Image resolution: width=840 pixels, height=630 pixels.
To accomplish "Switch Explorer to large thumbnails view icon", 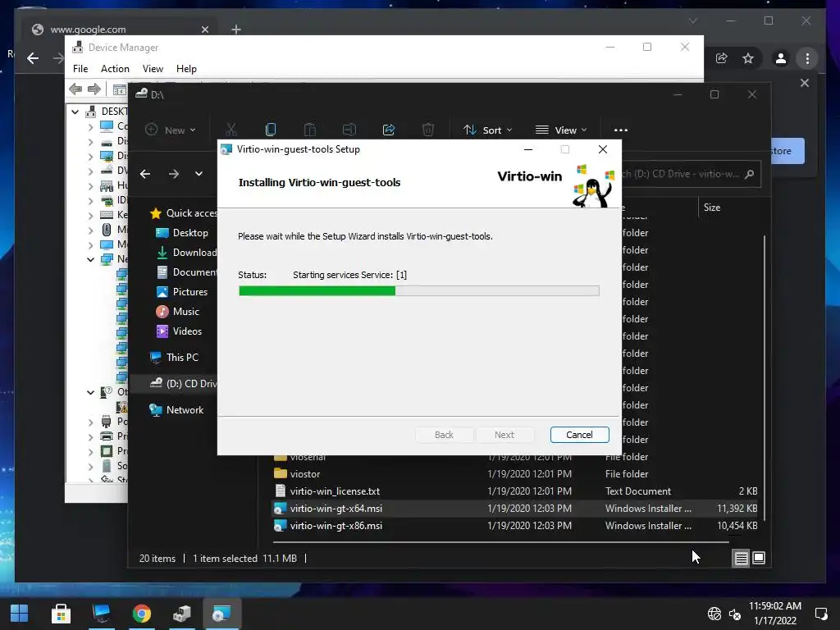I will (x=759, y=558).
